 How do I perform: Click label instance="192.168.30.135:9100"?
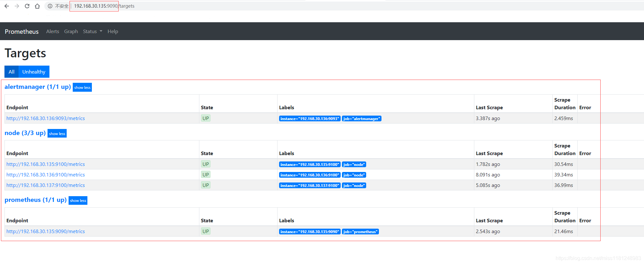point(310,165)
